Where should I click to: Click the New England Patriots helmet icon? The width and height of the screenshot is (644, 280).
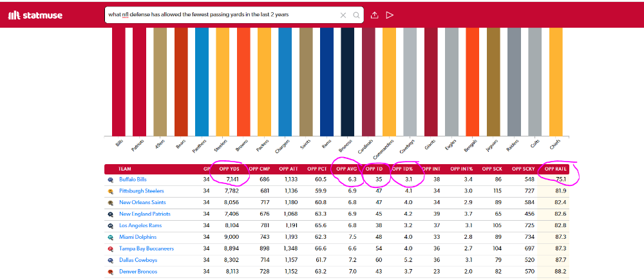coord(111,214)
